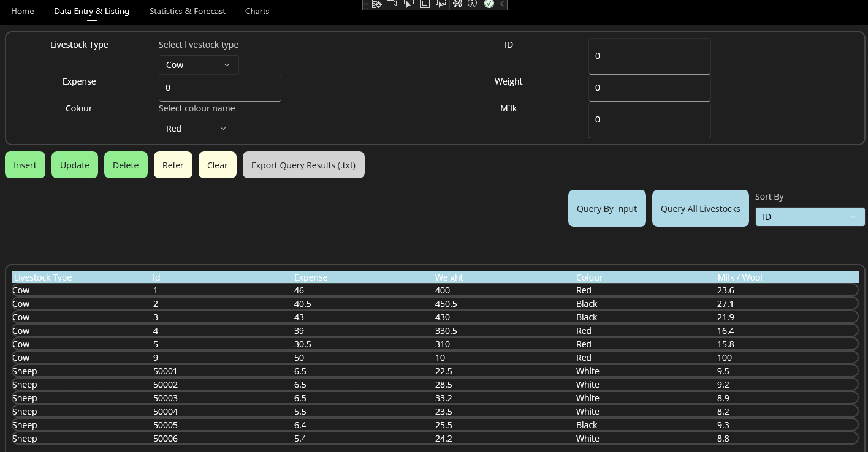Click the Expense column header

point(311,277)
